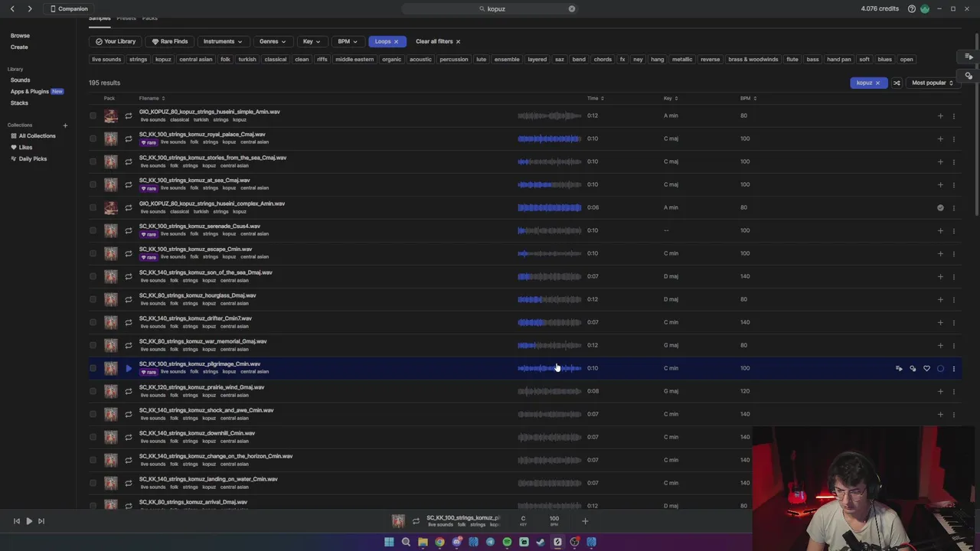Go back with the navigation arrow
This screenshot has width=980, height=551.
tap(12, 8)
